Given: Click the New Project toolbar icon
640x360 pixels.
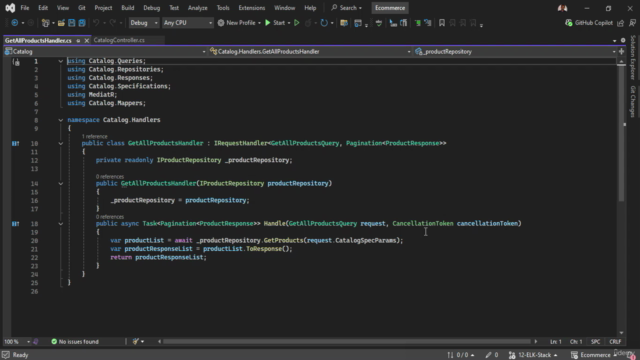Looking at the screenshot, I should click(45, 23).
